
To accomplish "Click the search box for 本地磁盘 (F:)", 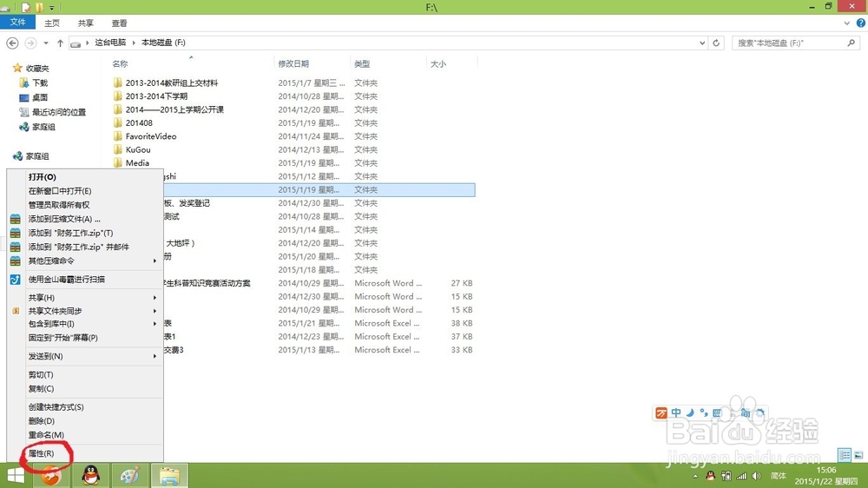I will click(x=795, y=43).
